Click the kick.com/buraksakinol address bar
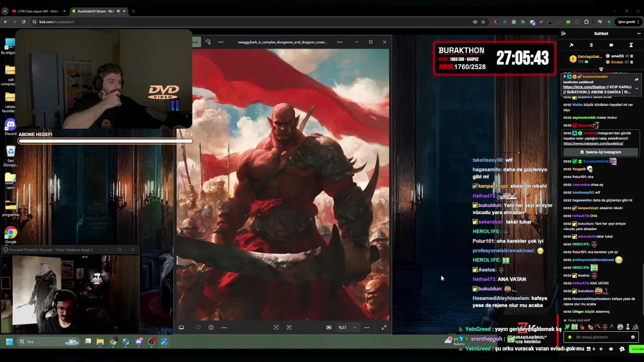This screenshot has height=362, width=644. (x=252, y=22)
